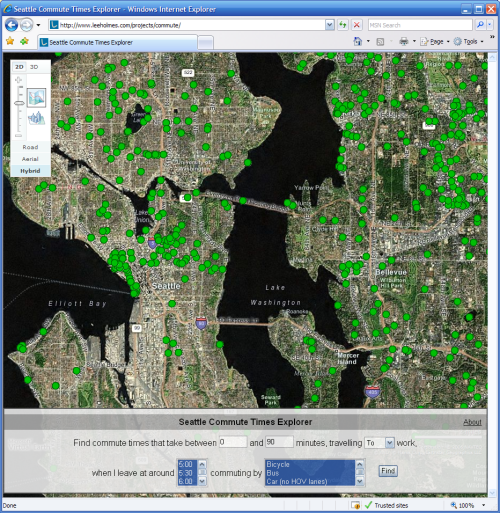This screenshot has width=500, height=513.
Task: Choose the Hybrid map style
Action: (30, 171)
